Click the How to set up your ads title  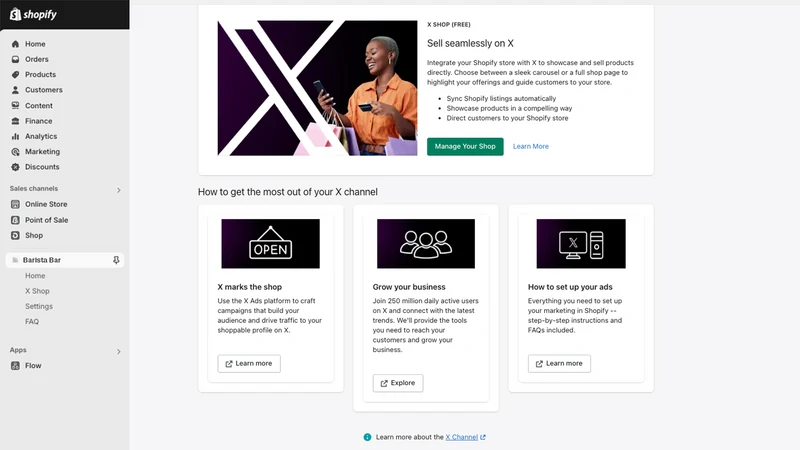click(x=570, y=287)
